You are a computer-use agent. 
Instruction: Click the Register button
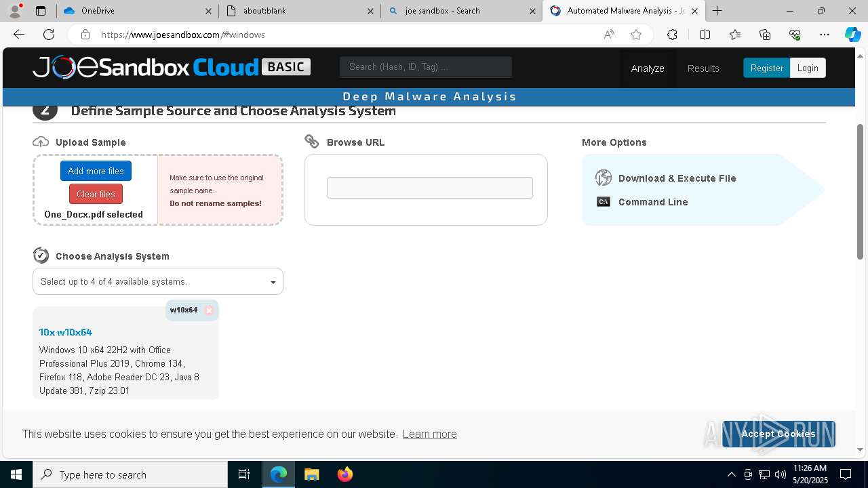coord(766,68)
